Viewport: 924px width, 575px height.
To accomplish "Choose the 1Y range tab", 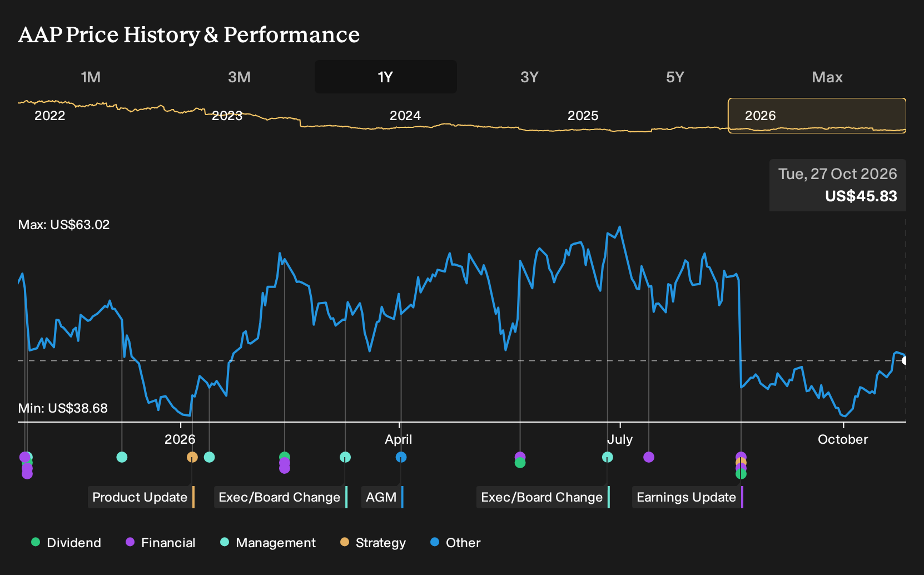I will coord(386,77).
